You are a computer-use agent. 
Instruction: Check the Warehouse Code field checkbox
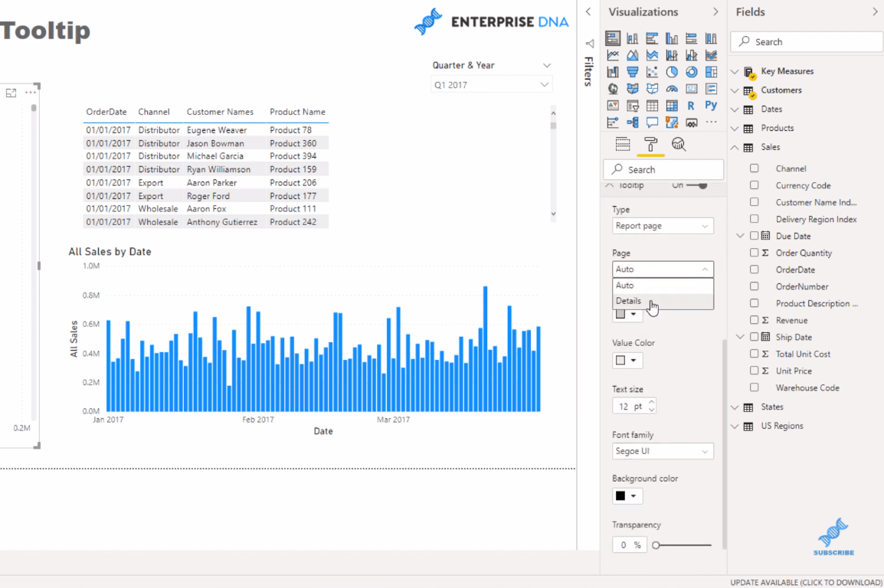(755, 387)
